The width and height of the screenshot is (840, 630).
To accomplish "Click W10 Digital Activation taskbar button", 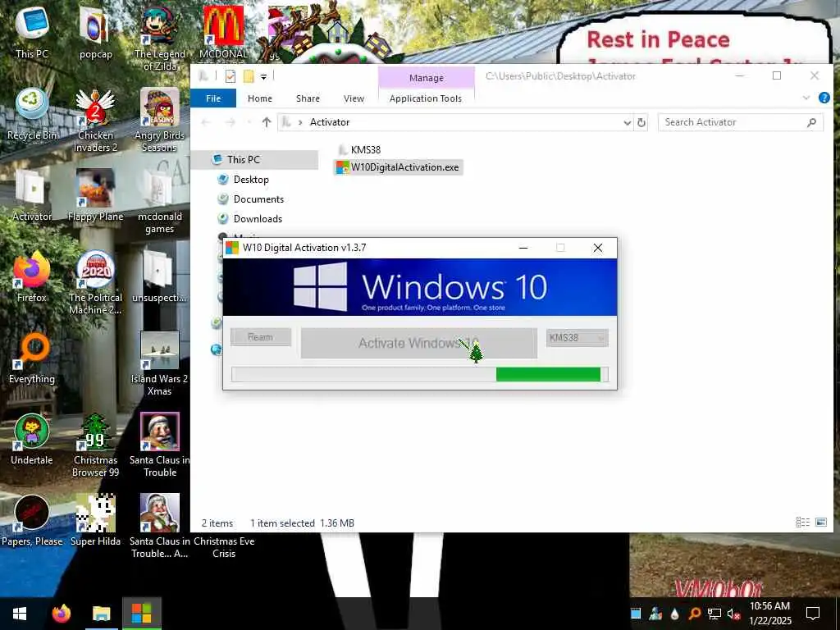I will (x=141, y=614).
